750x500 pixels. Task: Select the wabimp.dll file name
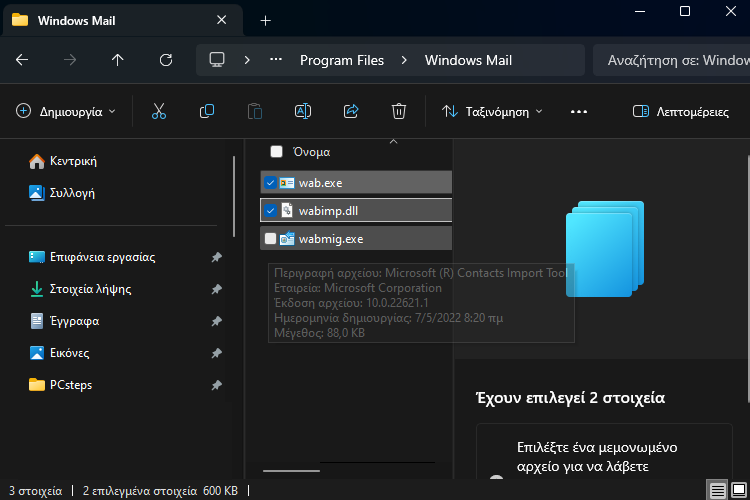coord(328,211)
